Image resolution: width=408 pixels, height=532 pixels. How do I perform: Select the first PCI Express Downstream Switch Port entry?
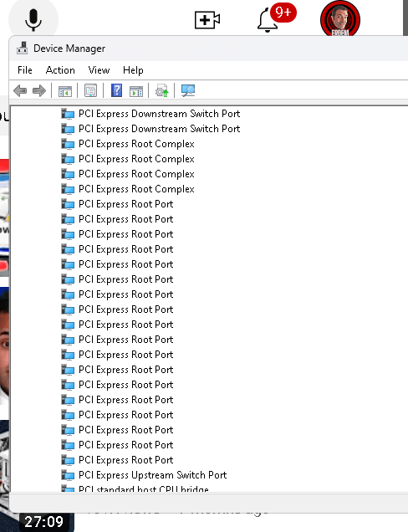pyautogui.click(x=160, y=114)
